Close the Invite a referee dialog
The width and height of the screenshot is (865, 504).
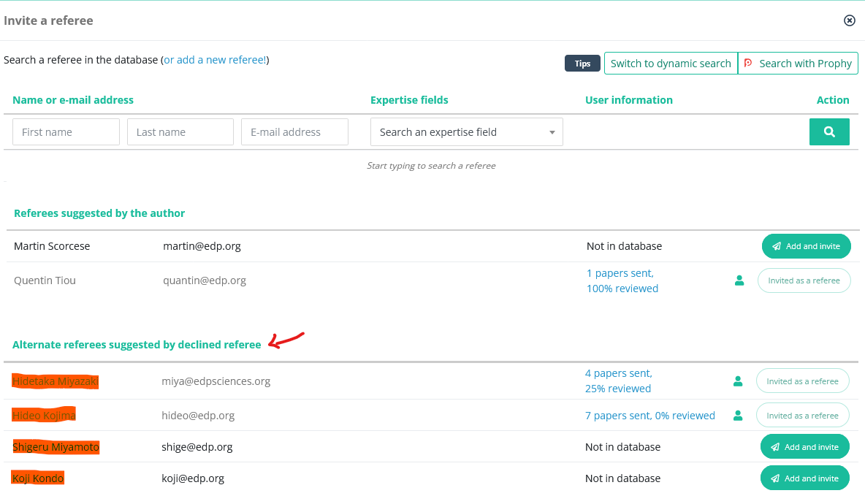point(850,20)
